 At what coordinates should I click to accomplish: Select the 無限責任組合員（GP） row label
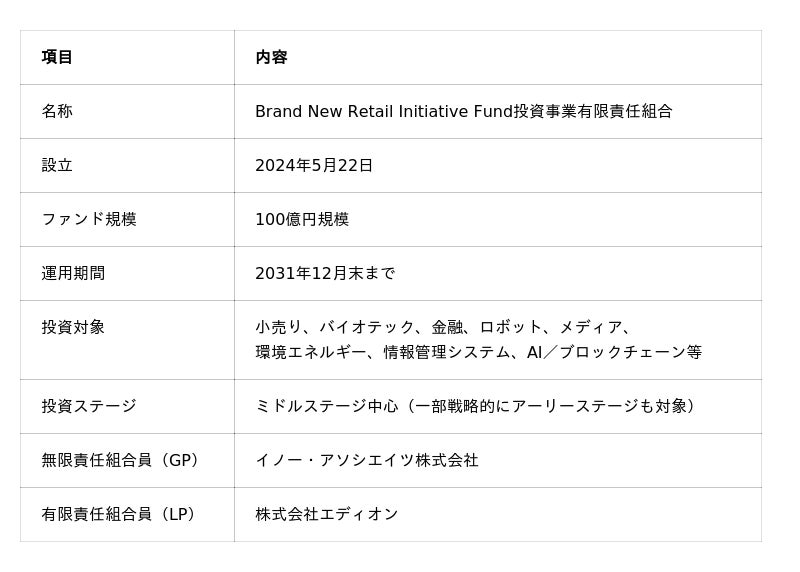121,460
